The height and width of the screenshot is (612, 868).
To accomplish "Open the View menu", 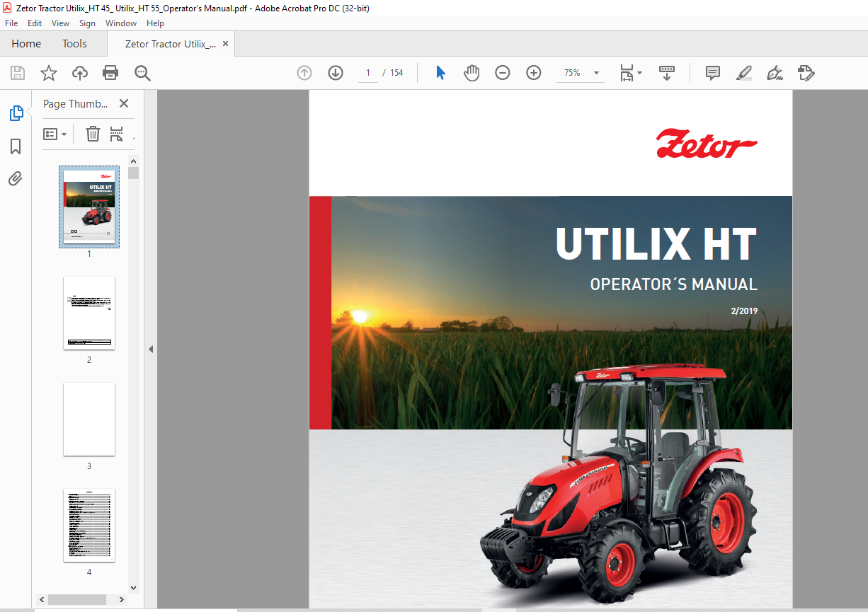I will 60,23.
